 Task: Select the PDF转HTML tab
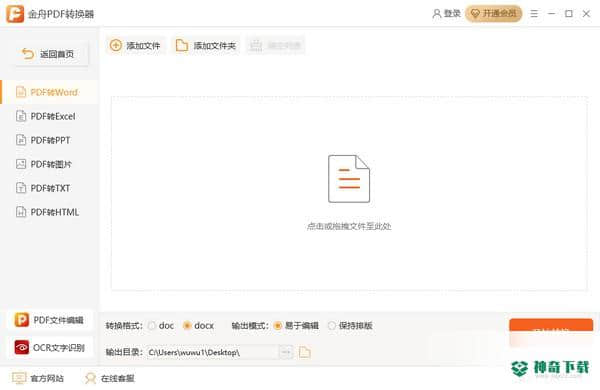point(49,212)
